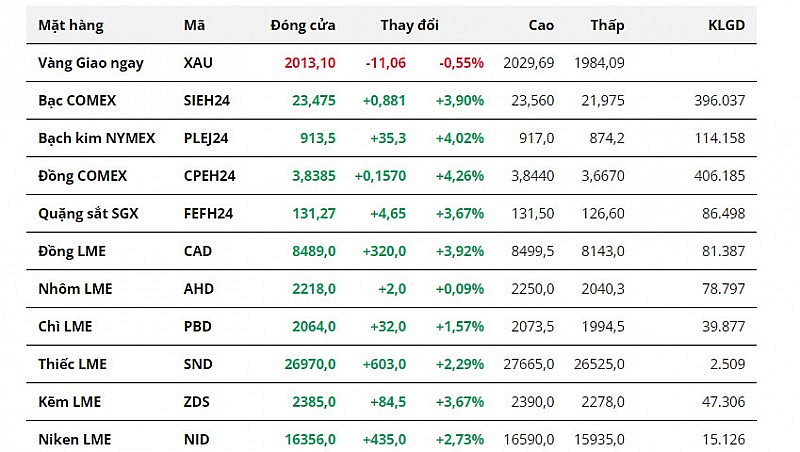Open the Vàng Giao ngay row
This screenshot has width=800, height=452.
(91, 63)
